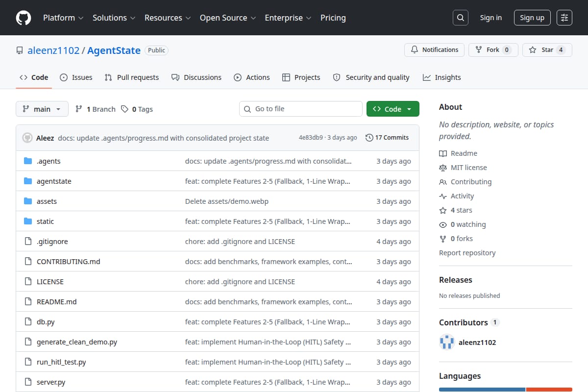Screen dimensions: 588x392
Task: View the 17 Commits history
Action: coord(387,138)
